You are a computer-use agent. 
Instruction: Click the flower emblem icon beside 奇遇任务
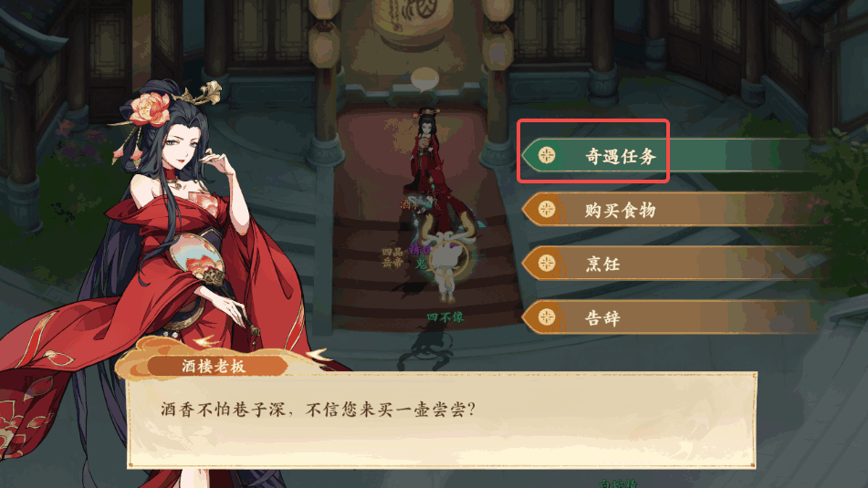(547, 155)
